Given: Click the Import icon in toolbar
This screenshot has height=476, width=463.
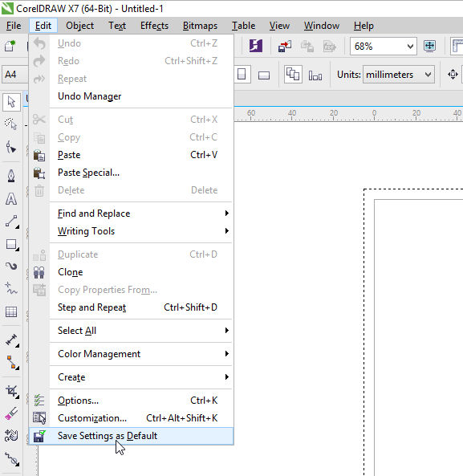Looking at the screenshot, I should pos(285,46).
